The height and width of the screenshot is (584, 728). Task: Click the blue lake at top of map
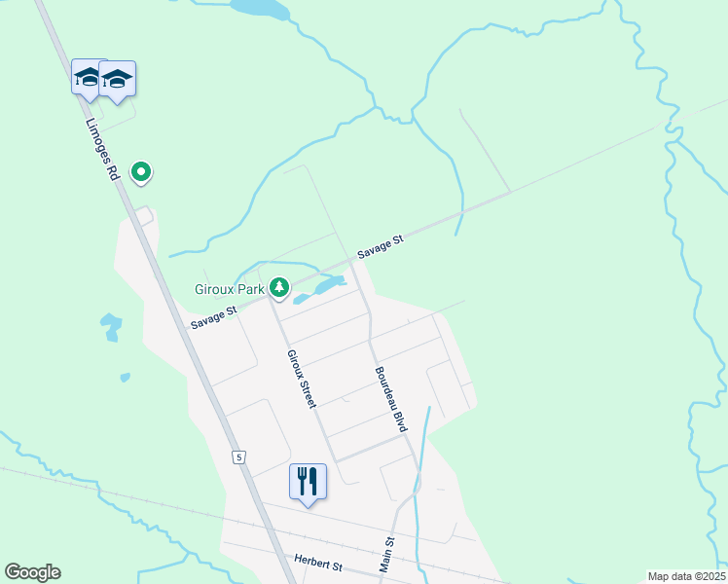point(260,10)
